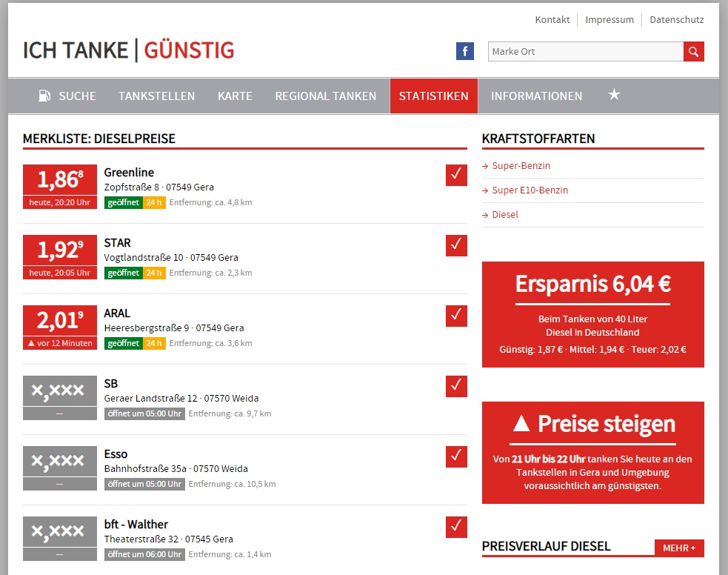728x575 pixels.
Task: Open the Facebook page icon
Action: tap(465, 51)
